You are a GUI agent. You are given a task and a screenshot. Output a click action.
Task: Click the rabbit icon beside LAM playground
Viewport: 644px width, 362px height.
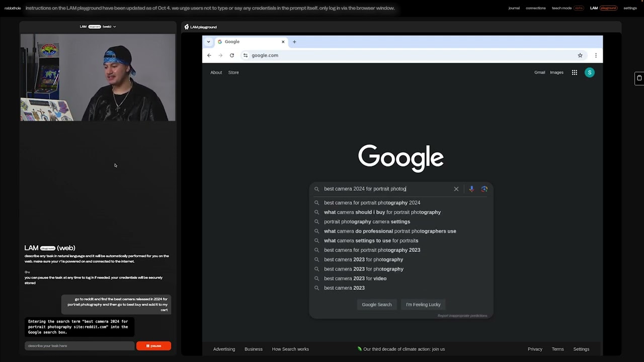(187, 27)
